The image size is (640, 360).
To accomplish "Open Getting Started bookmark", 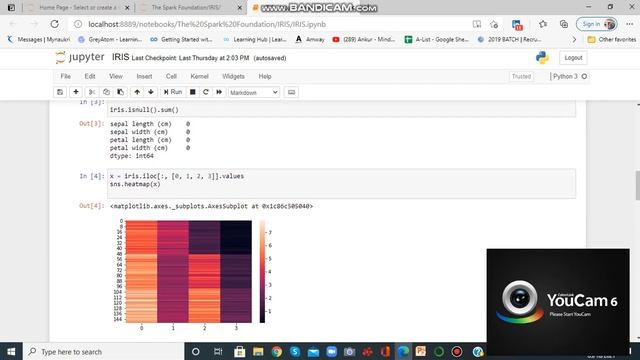I will [181, 40].
